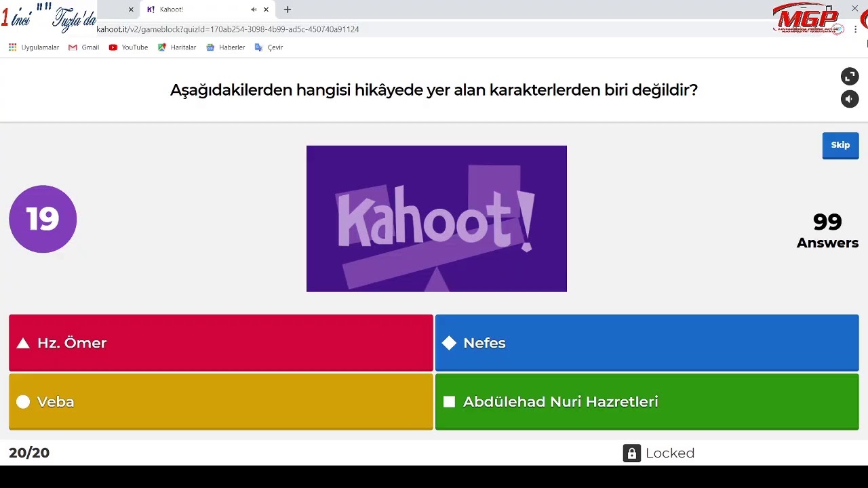Close the Kahoot! browser tab

coord(266,9)
